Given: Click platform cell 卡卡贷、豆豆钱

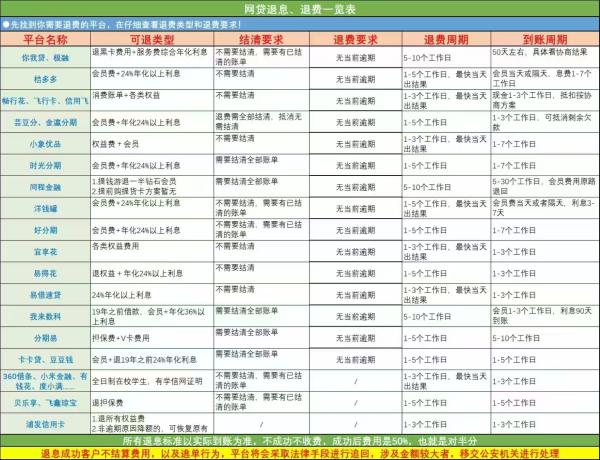Looking at the screenshot, I should click(x=45, y=359).
